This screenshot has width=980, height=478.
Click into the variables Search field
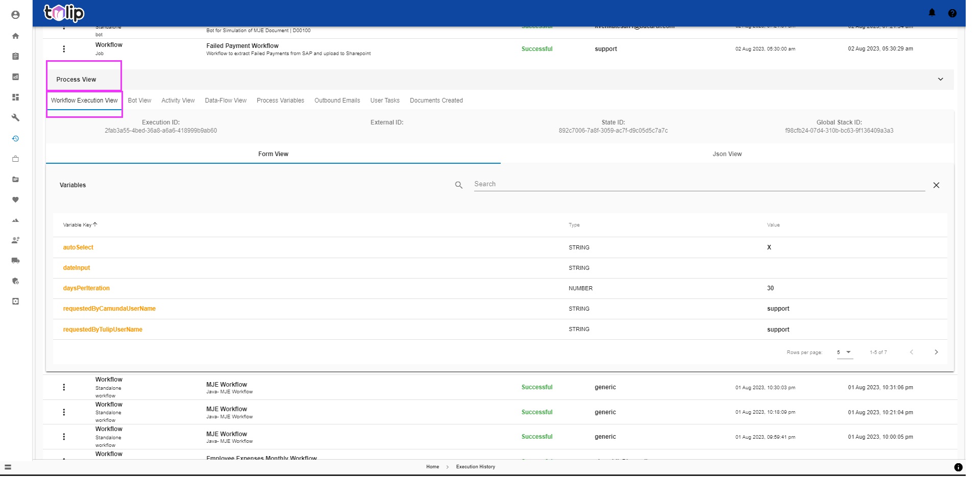699,184
